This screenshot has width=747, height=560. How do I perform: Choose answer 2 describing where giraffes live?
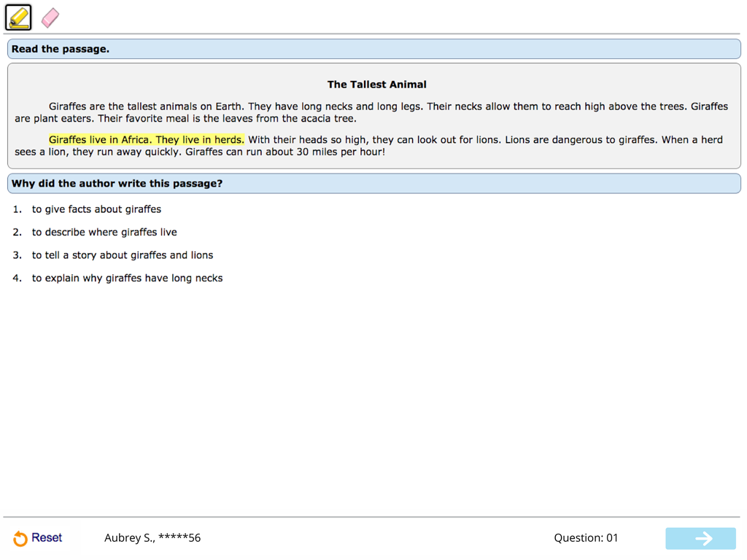[x=104, y=232]
